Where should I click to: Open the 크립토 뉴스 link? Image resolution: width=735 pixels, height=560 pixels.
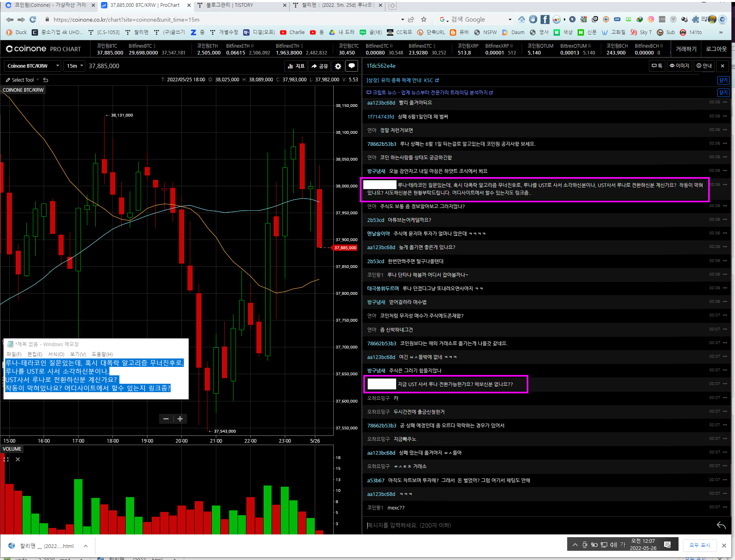[429, 93]
